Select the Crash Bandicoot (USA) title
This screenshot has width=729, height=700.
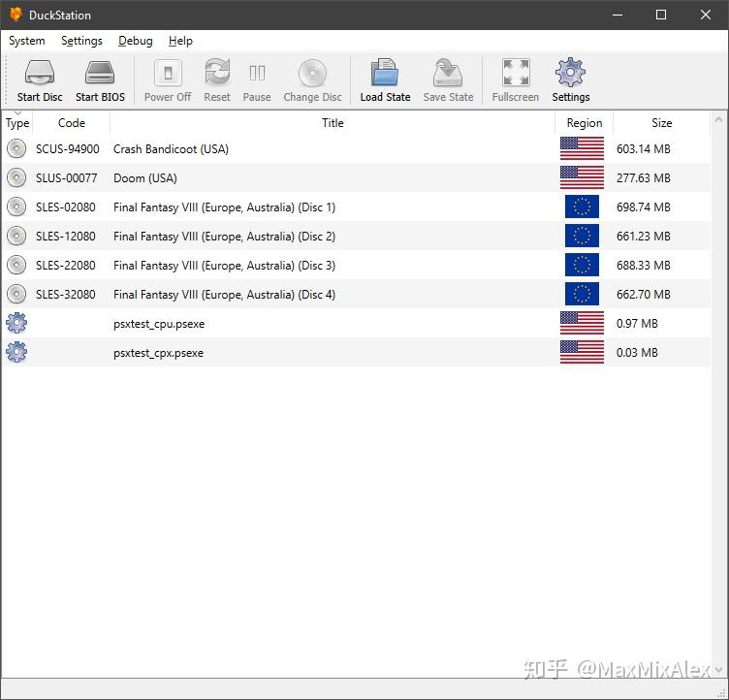[x=171, y=149]
